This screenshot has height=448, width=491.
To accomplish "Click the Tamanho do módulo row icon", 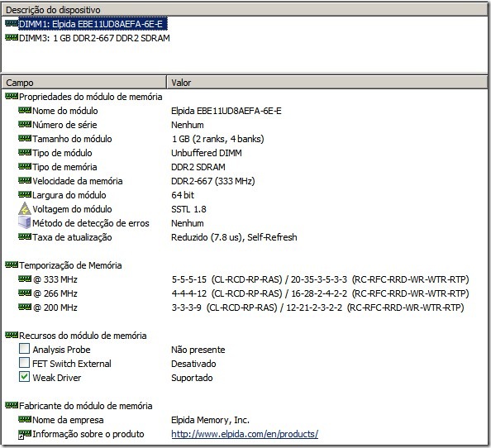I will [x=25, y=138].
